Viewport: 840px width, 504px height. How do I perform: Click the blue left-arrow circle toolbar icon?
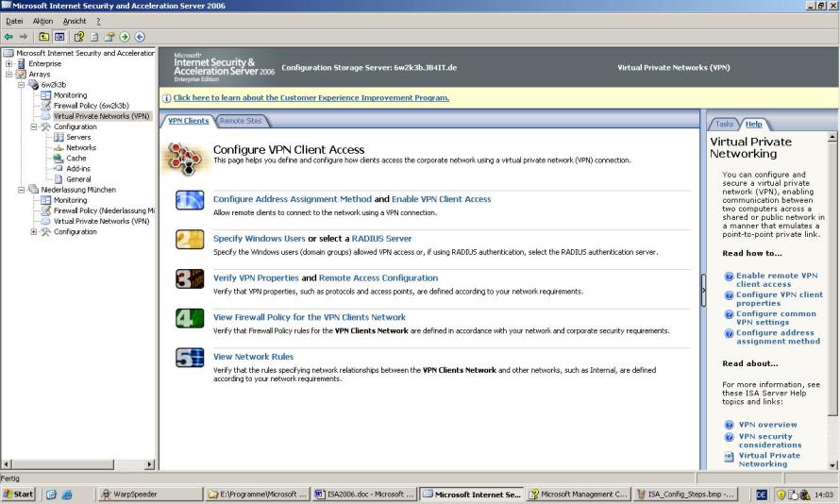[140, 37]
